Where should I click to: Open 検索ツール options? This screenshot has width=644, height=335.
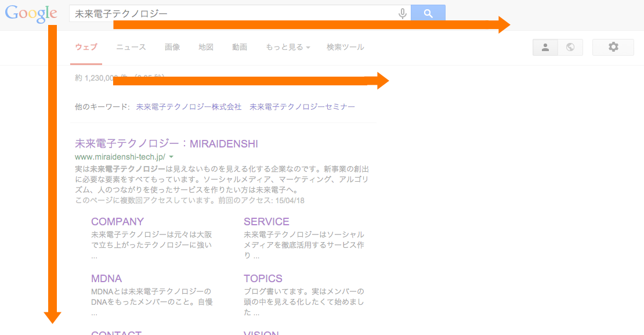click(x=345, y=47)
